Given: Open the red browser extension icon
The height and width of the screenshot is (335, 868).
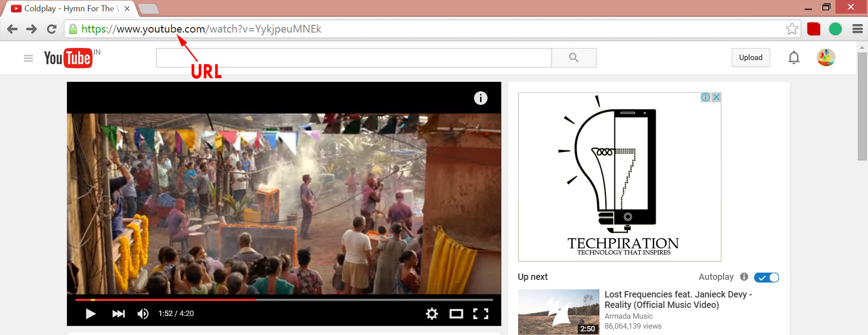Looking at the screenshot, I should point(814,29).
